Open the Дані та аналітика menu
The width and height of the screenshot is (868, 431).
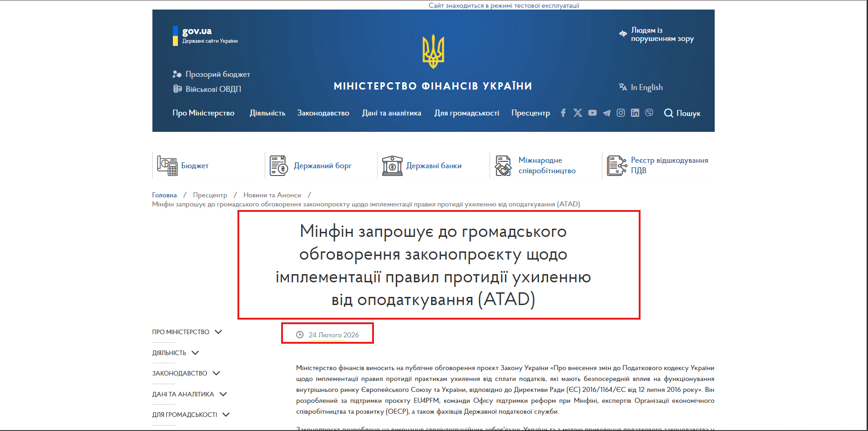tap(392, 113)
